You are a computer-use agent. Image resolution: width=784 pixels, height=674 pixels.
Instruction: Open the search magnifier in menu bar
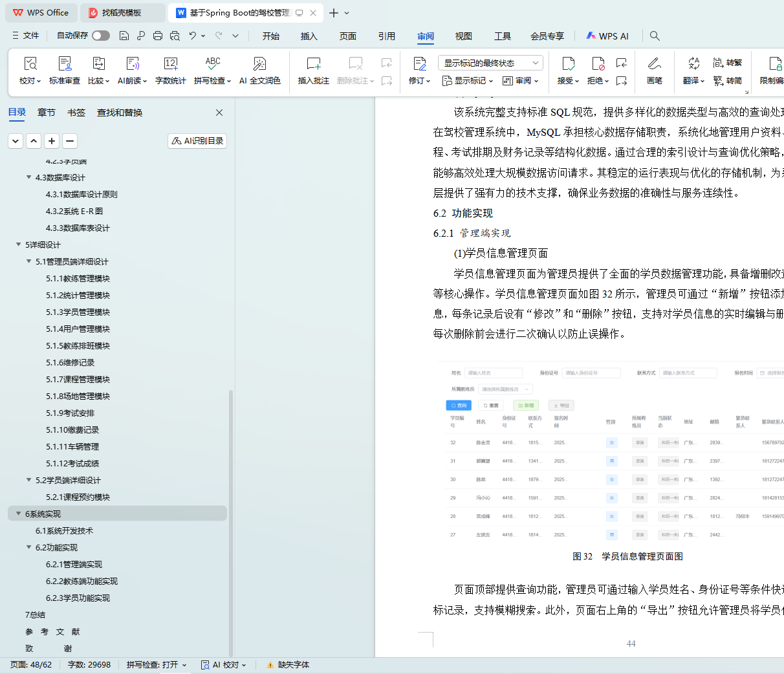(x=655, y=36)
